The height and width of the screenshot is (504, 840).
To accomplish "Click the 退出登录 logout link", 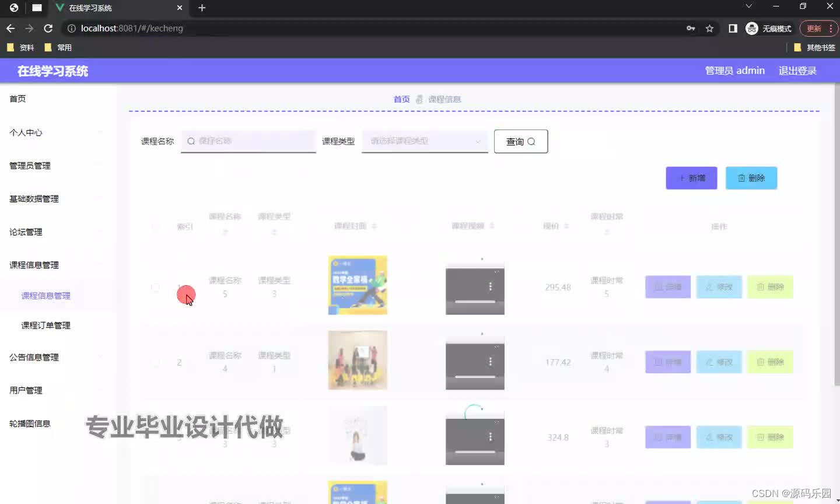I will pos(797,70).
